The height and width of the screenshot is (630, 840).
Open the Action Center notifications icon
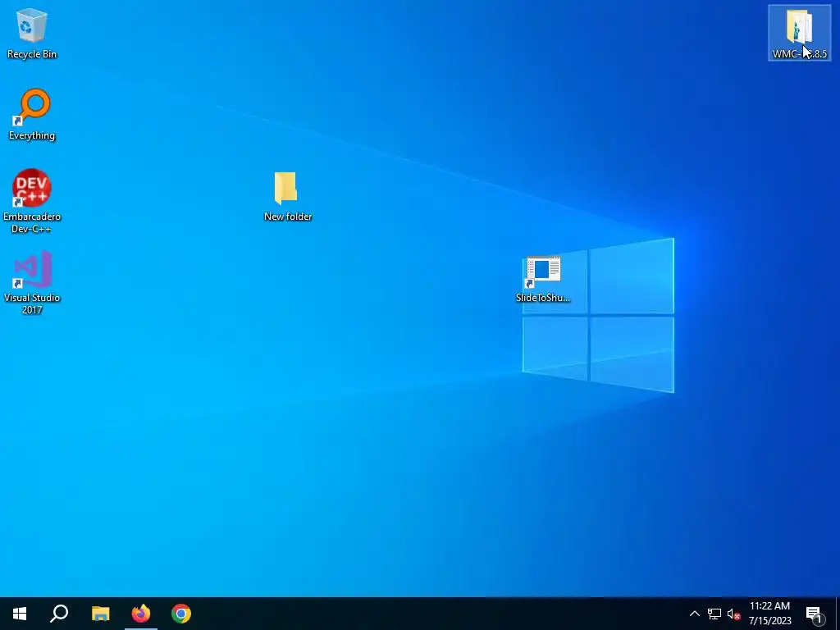pos(815,614)
